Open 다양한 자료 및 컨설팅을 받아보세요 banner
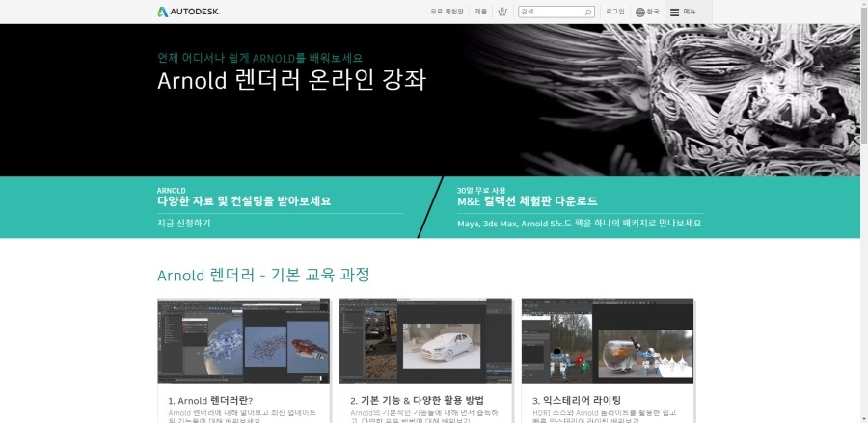Screen dimensions: 868x423 pyautogui.click(x=244, y=201)
